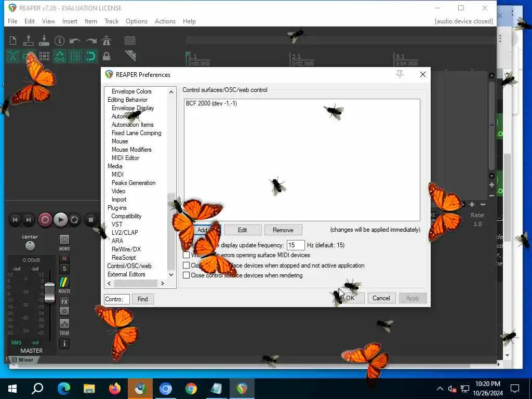Viewport: 532px width, 399px height.
Task: Click the Find button in Preferences
Action: tap(143, 299)
